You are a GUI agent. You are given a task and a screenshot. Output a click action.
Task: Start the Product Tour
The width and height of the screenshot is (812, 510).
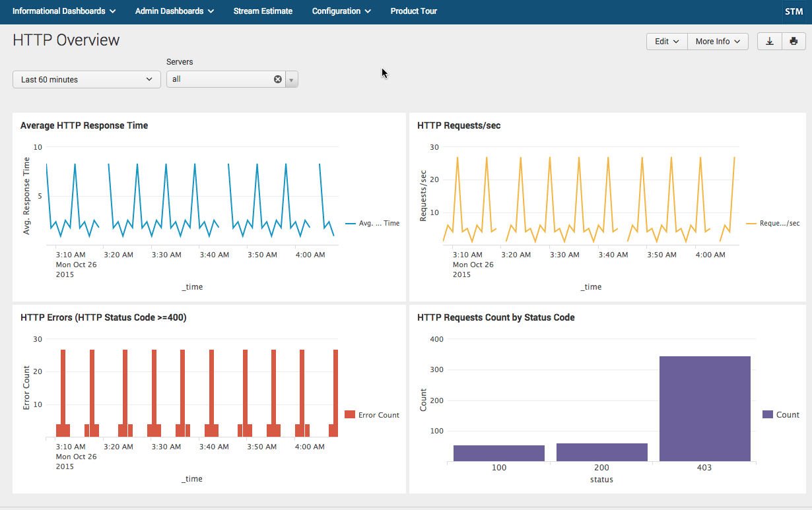[413, 11]
